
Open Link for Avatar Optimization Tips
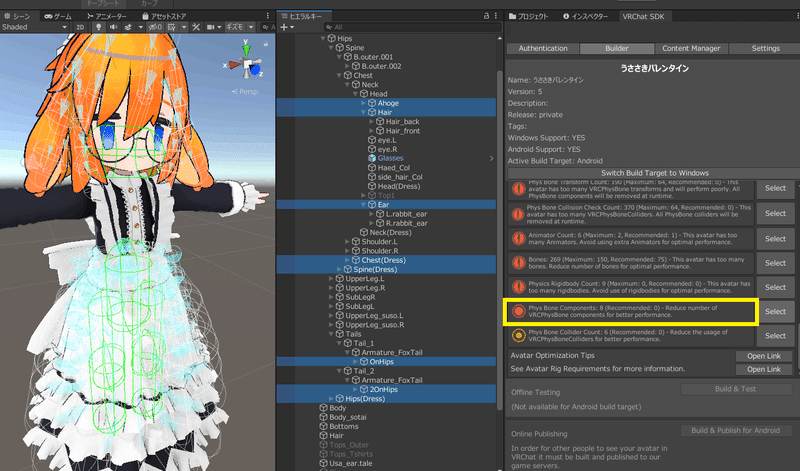click(764, 356)
